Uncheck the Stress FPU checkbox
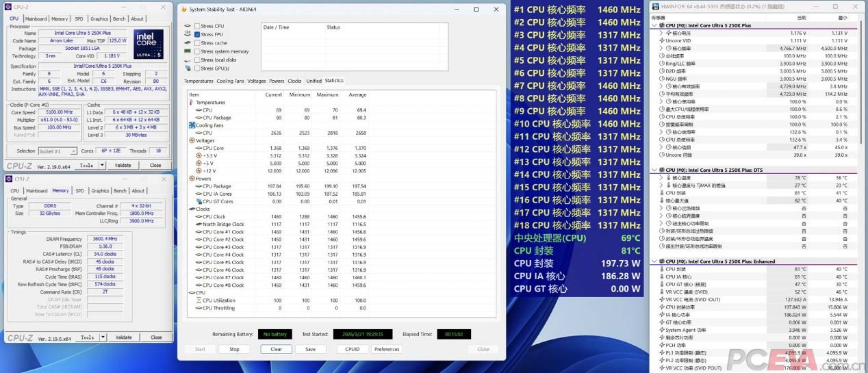Viewport: 868px width, 373px height. pos(198,34)
